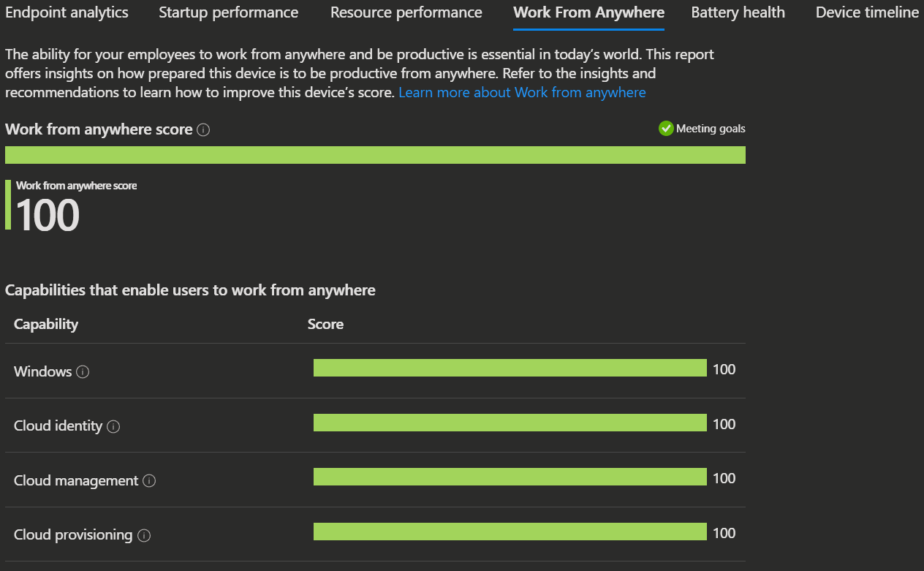Click the info icon next to Cloud management
Screen dimensions: 924x571
[149, 481]
